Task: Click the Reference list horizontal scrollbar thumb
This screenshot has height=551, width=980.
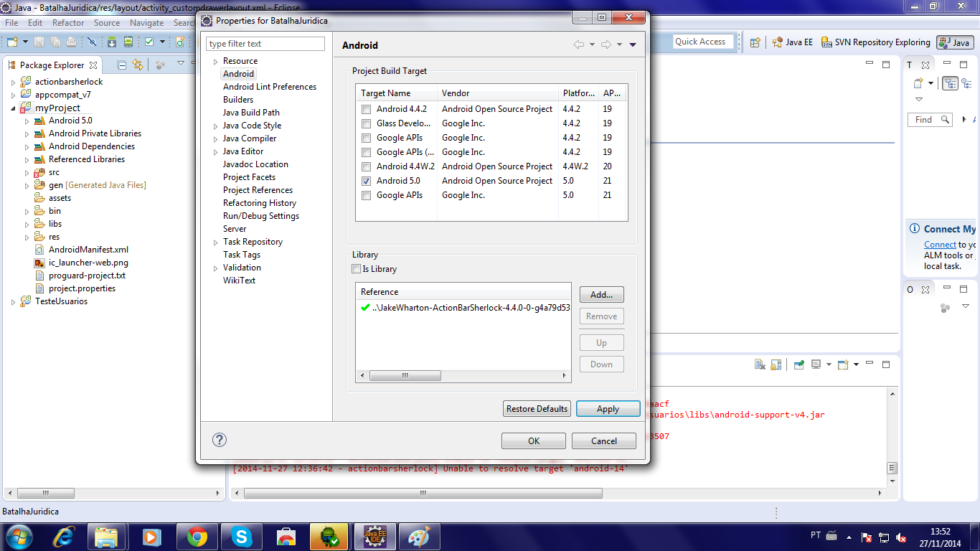Action: pos(405,375)
